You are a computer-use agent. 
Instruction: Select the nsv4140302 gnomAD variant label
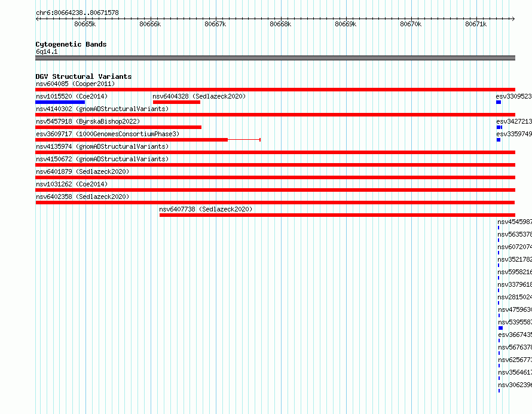click(x=102, y=109)
